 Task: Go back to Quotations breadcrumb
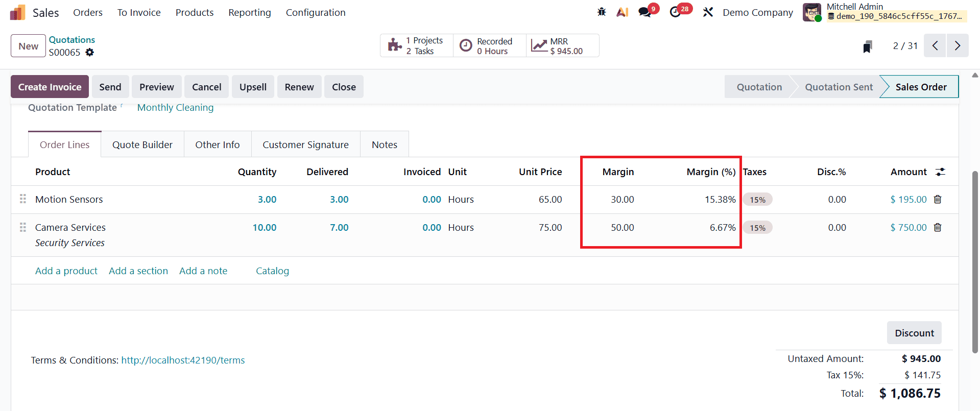[x=72, y=40]
